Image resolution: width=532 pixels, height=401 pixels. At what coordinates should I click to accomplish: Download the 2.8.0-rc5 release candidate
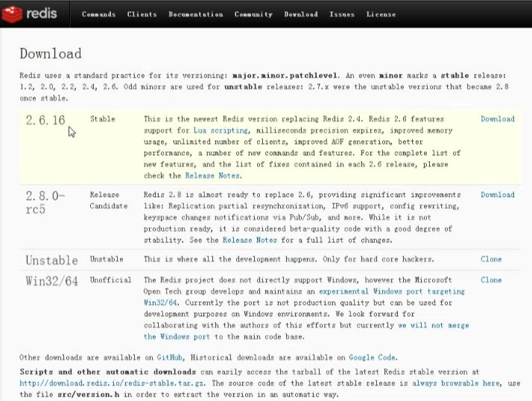point(498,195)
